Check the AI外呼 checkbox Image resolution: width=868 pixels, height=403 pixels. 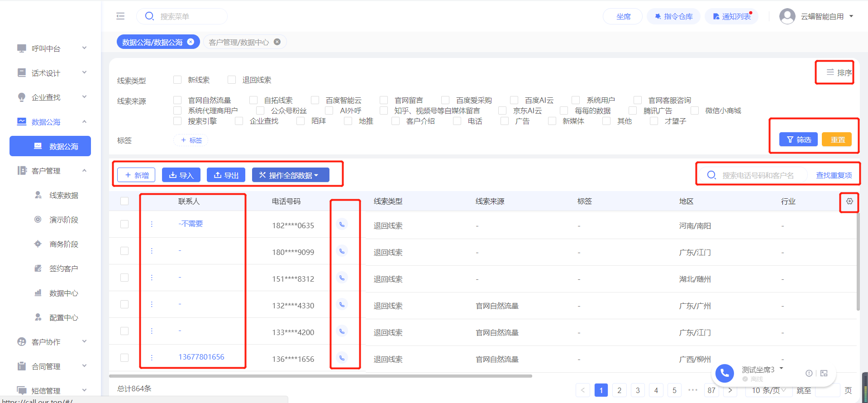pyautogui.click(x=329, y=110)
